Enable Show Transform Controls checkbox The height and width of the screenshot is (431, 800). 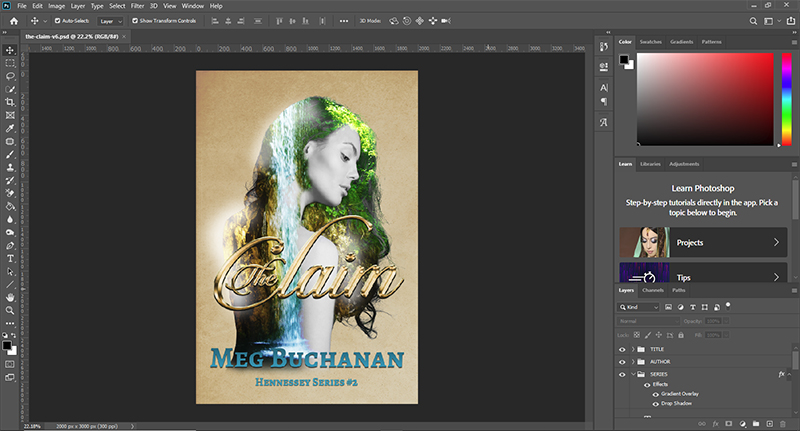pyautogui.click(x=135, y=20)
